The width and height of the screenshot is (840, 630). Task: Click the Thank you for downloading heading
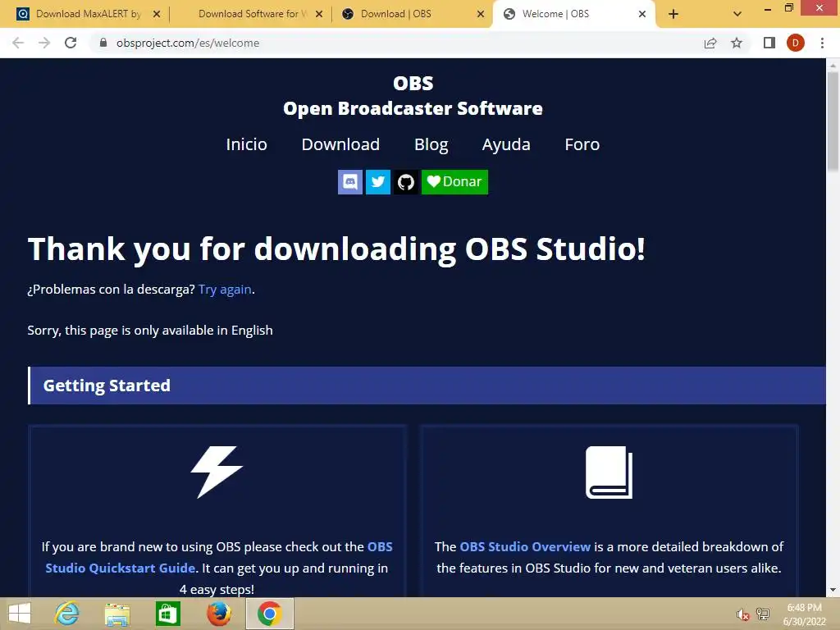[x=336, y=249]
